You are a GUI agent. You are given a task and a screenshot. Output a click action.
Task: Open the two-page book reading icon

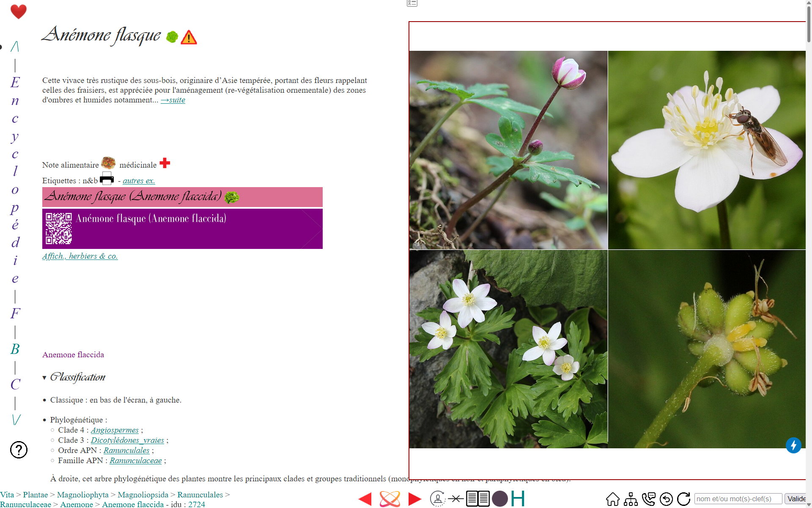click(478, 499)
